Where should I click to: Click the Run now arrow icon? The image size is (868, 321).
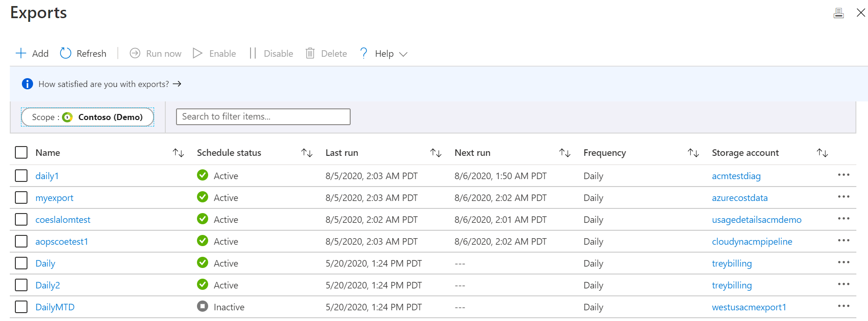[x=135, y=53]
